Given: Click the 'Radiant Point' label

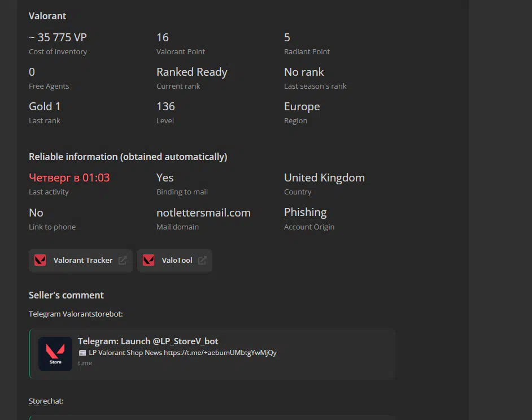Looking at the screenshot, I should (307, 51).
